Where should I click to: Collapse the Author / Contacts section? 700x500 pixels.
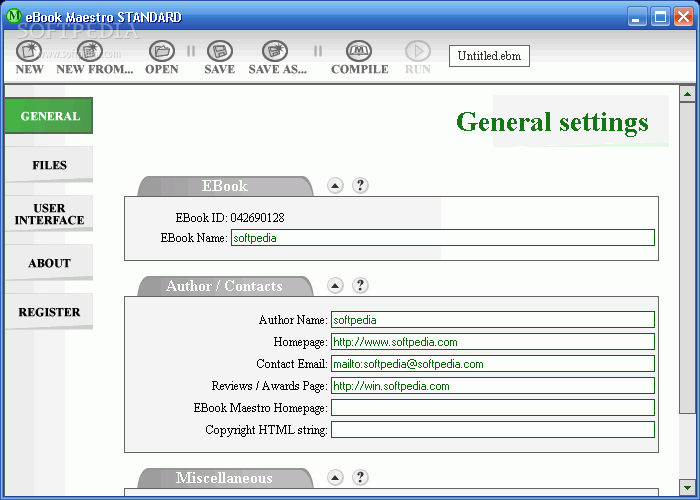[335, 285]
